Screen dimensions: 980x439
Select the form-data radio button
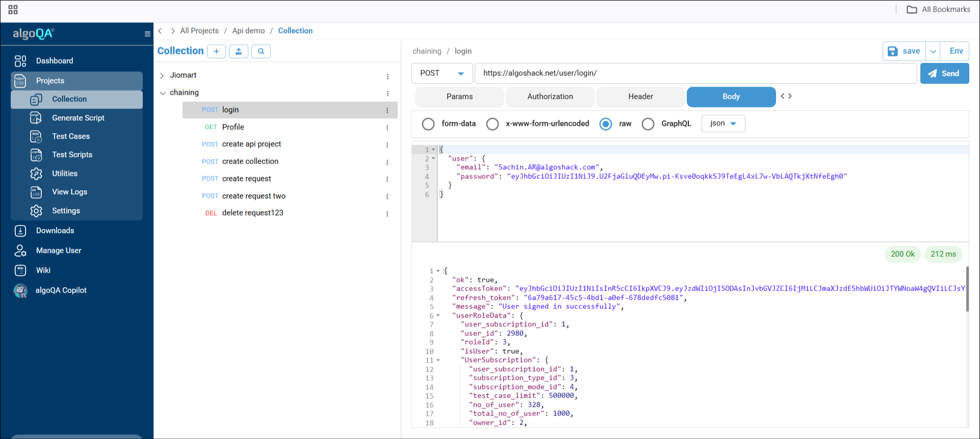coord(428,124)
